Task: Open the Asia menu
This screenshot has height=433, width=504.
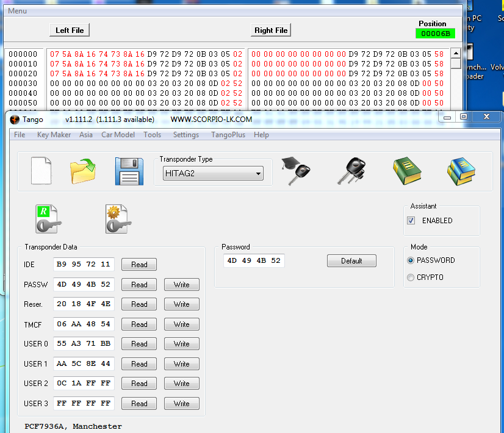Action: 86,135
